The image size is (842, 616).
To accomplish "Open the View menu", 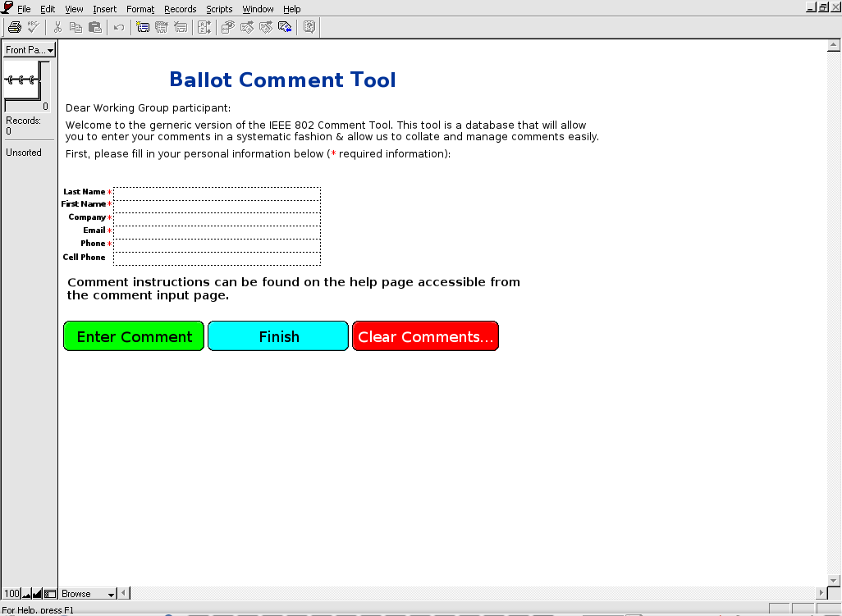I will coord(74,9).
